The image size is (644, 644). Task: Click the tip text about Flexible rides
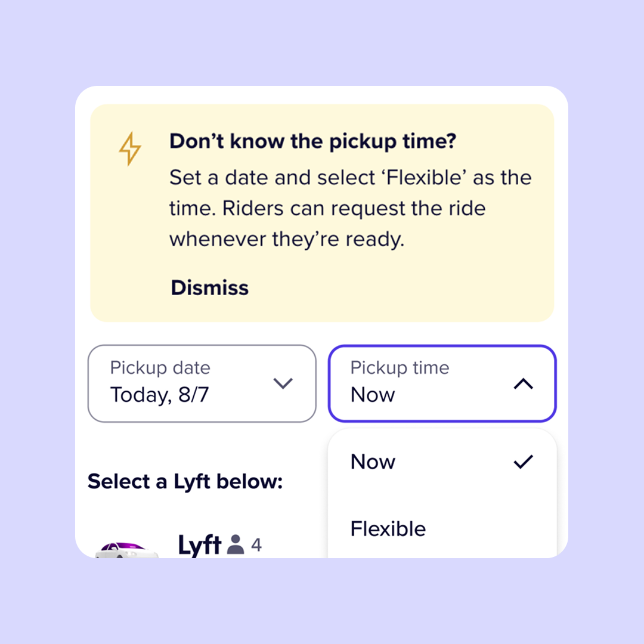pos(350,209)
